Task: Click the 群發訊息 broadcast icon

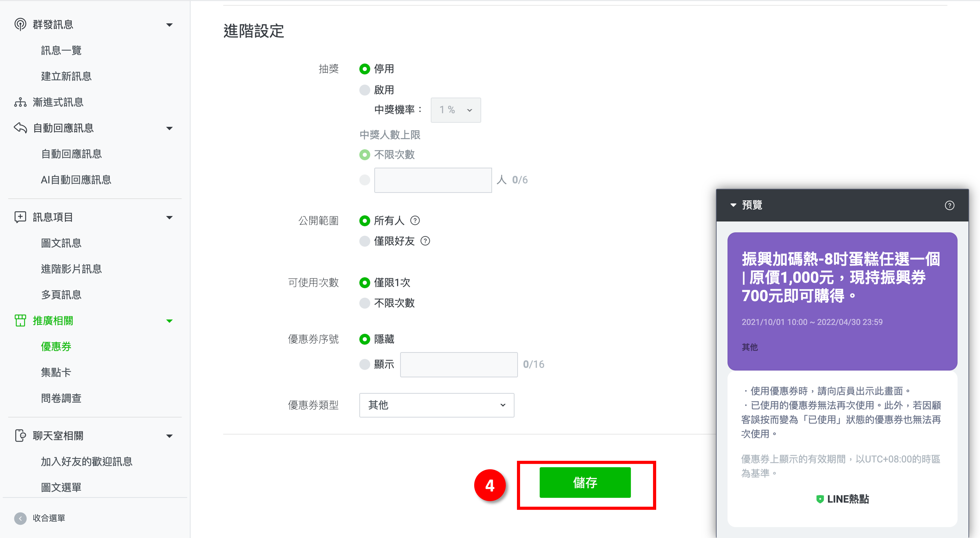Action: 20,24
